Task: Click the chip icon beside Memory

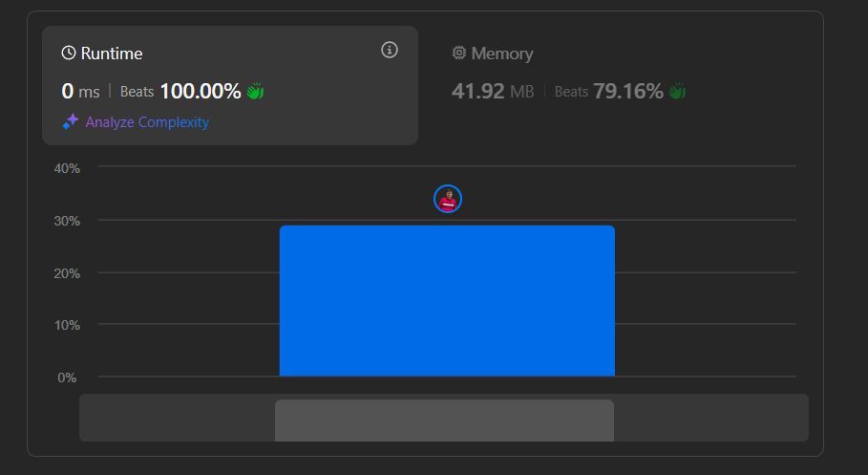Action: click(459, 54)
